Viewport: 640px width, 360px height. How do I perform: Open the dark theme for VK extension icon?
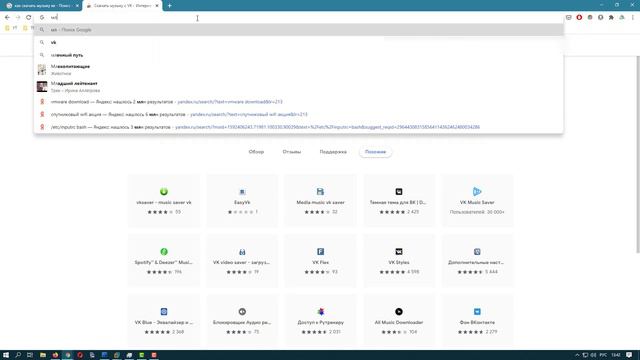point(399,191)
